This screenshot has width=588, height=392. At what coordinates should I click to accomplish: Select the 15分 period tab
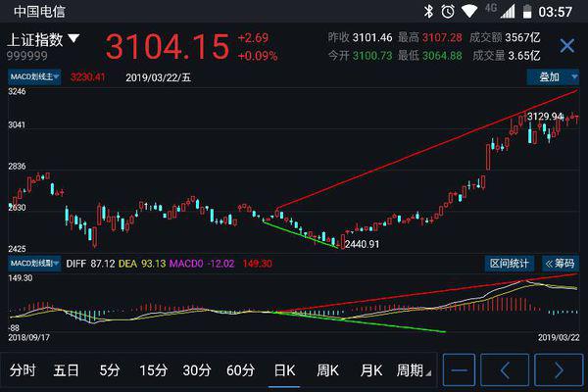pos(153,370)
